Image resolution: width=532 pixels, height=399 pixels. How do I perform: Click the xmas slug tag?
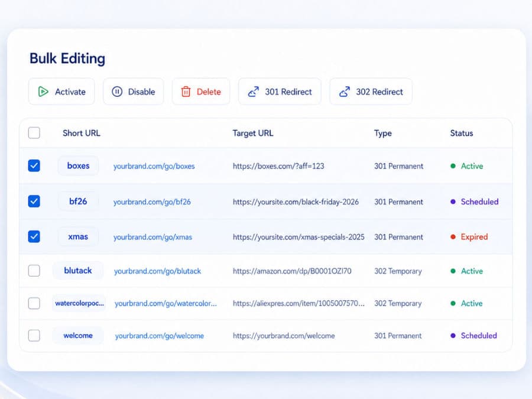point(78,236)
